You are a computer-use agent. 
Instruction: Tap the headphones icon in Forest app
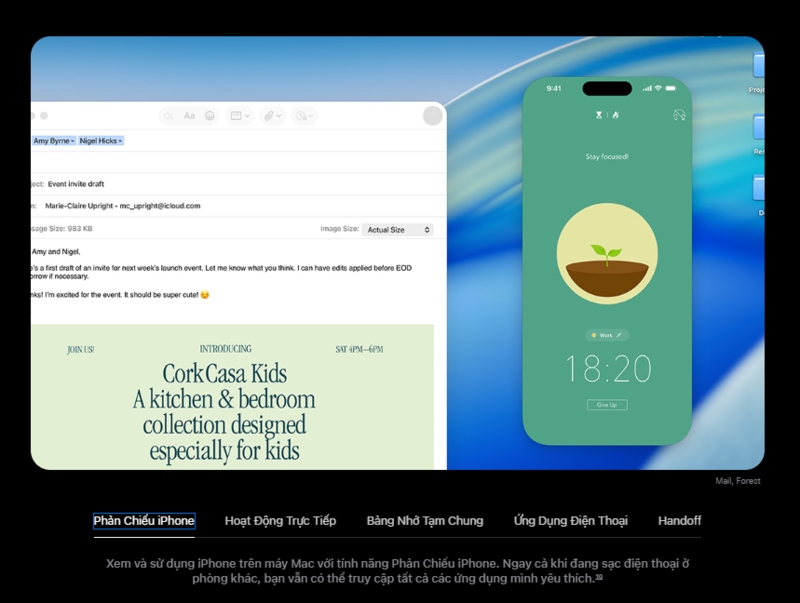pyautogui.click(x=679, y=115)
